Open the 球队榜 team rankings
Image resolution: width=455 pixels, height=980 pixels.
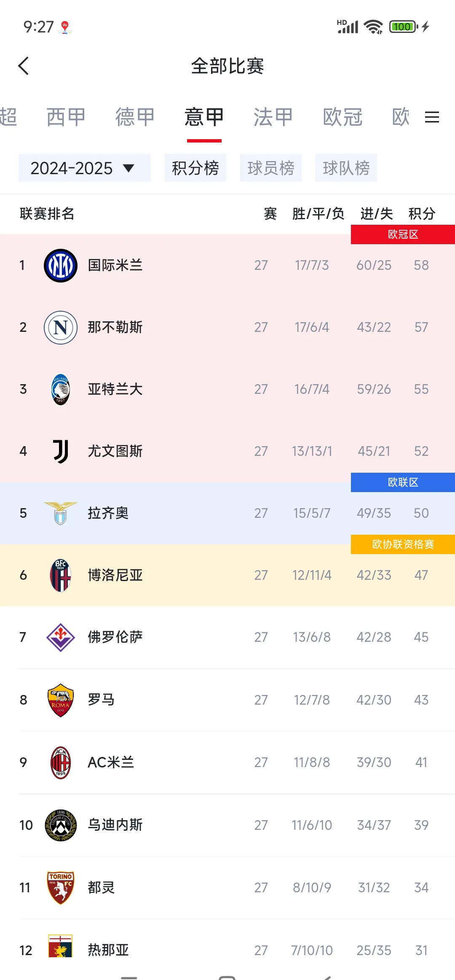(346, 168)
